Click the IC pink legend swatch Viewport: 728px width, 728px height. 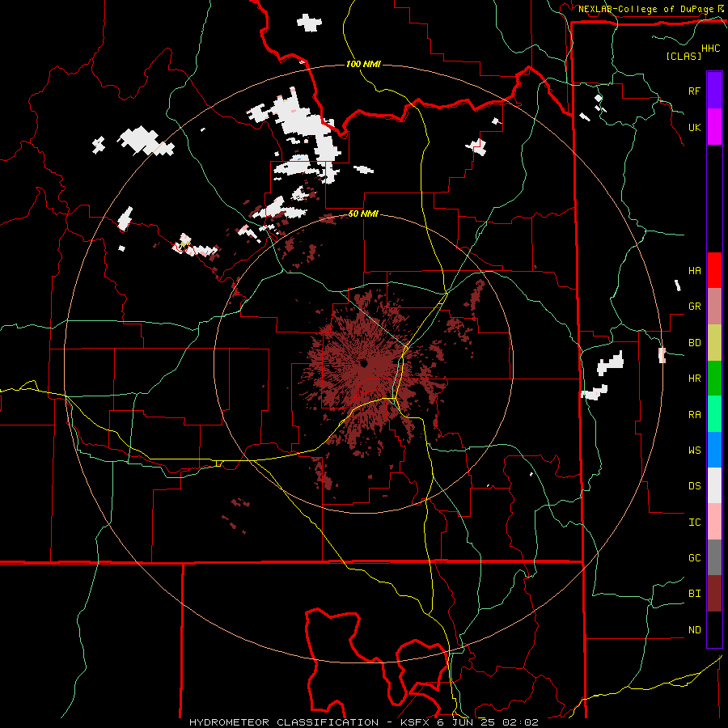(714, 522)
